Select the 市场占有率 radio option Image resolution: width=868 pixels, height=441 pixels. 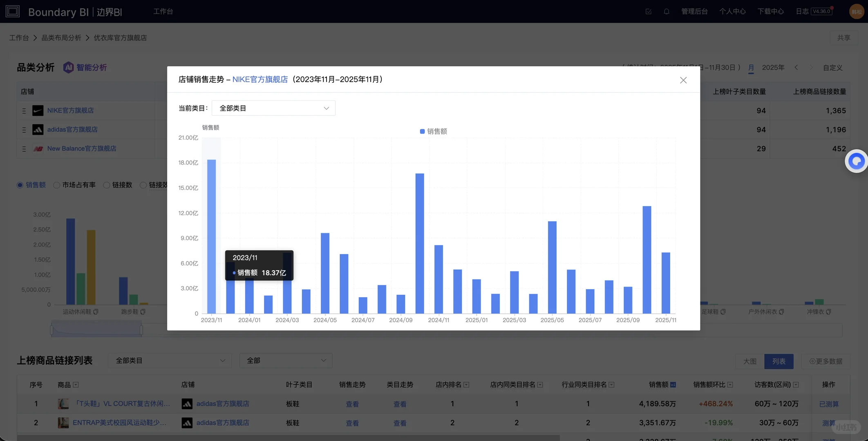(57, 185)
